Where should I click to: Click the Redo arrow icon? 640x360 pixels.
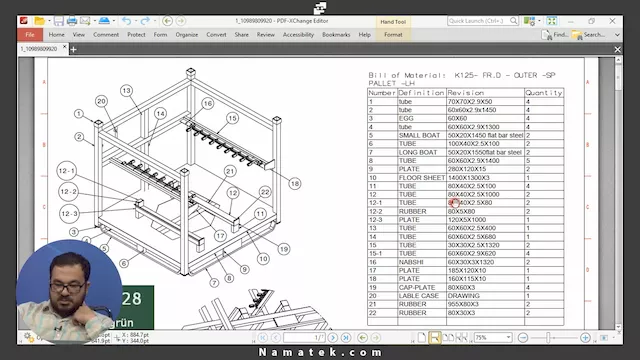click(145, 21)
